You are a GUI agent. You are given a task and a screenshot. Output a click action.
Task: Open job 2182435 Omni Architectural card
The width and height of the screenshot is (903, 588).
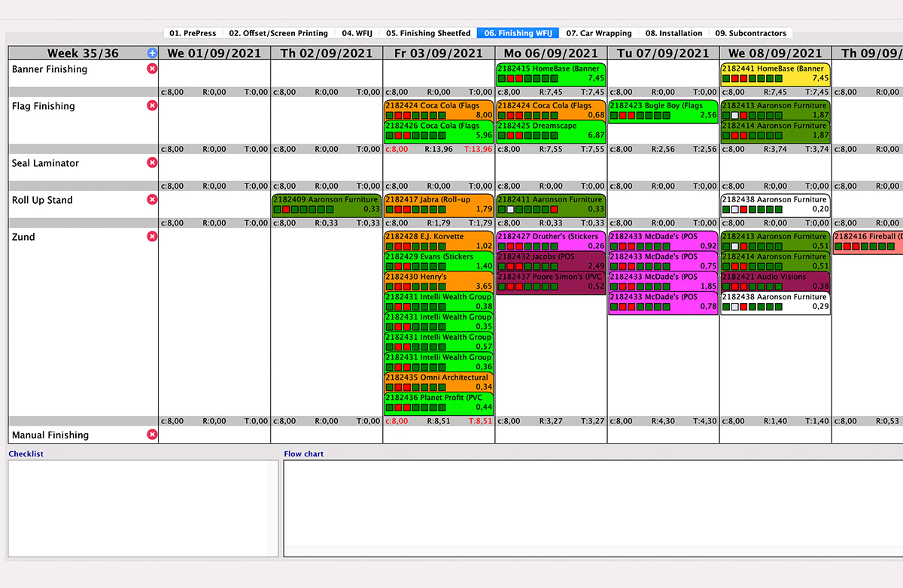(x=439, y=382)
